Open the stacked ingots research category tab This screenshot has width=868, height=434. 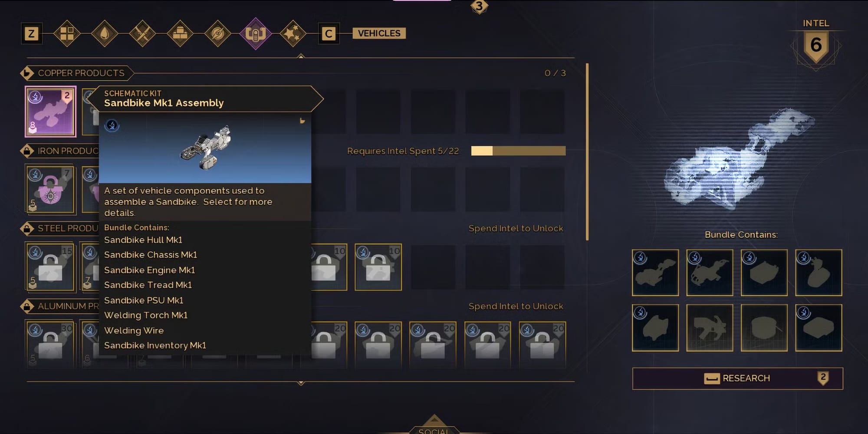[180, 33]
